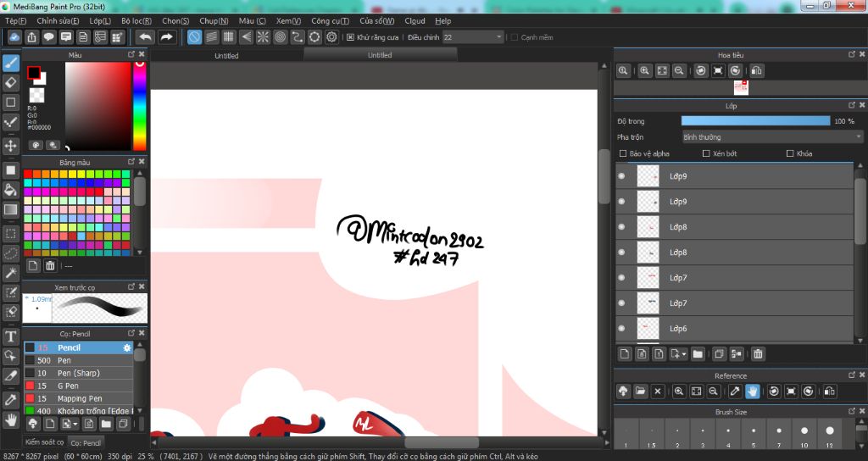Image resolution: width=868 pixels, height=461 pixels.
Task: Select eyedropper in Reference panel
Action: (x=735, y=392)
